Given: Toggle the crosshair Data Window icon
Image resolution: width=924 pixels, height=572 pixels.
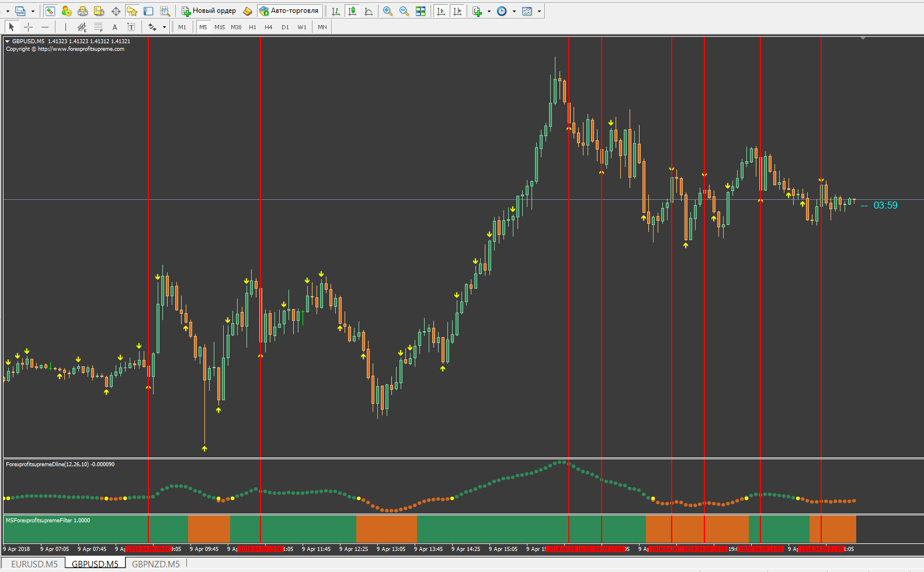Looking at the screenshot, I should click(x=116, y=11).
